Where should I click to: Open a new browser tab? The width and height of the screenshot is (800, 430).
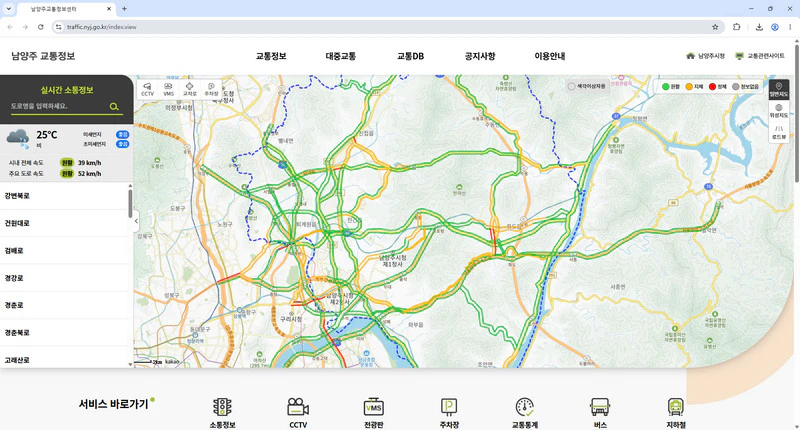124,9
